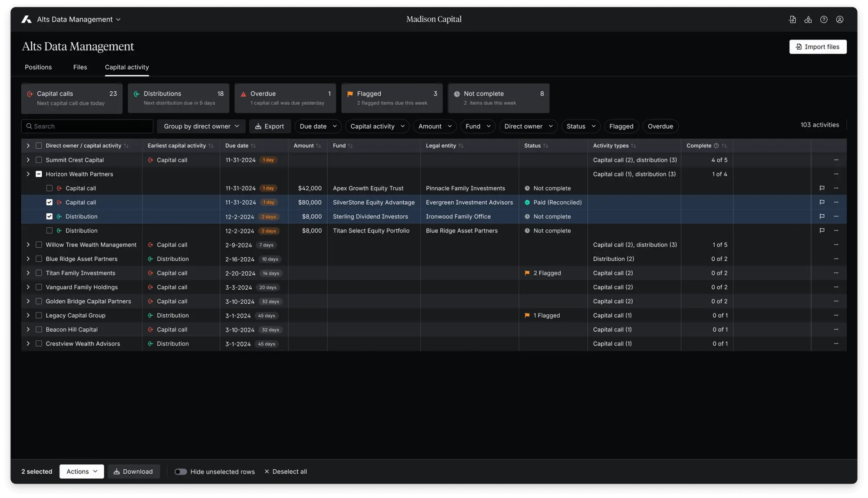Sort by the Due date column arrows
The width and height of the screenshot is (868, 498).
pos(253,146)
